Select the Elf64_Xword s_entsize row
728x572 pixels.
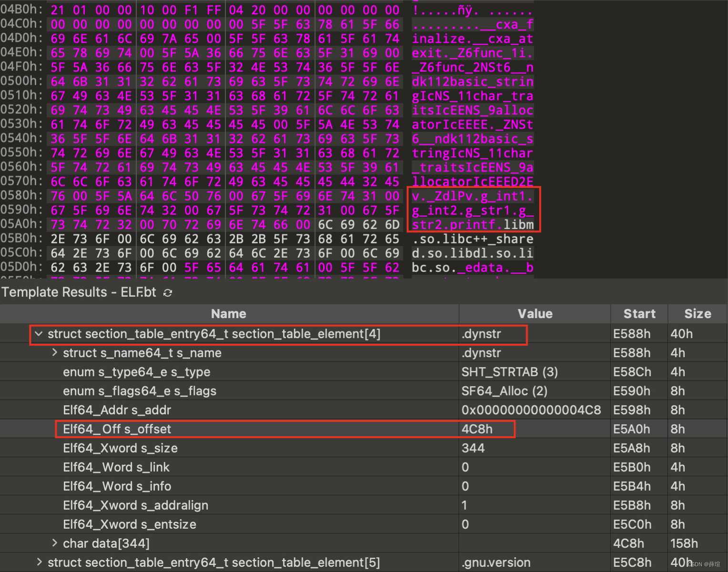tap(364, 524)
